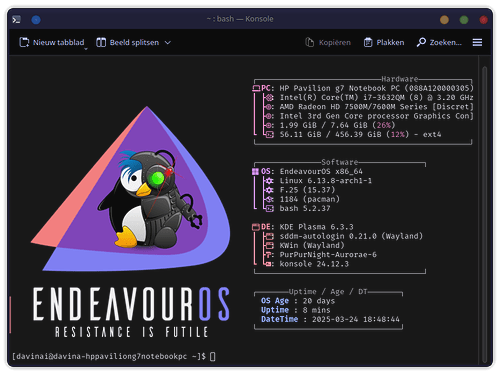Click the Plakken clipboard icon

368,42
